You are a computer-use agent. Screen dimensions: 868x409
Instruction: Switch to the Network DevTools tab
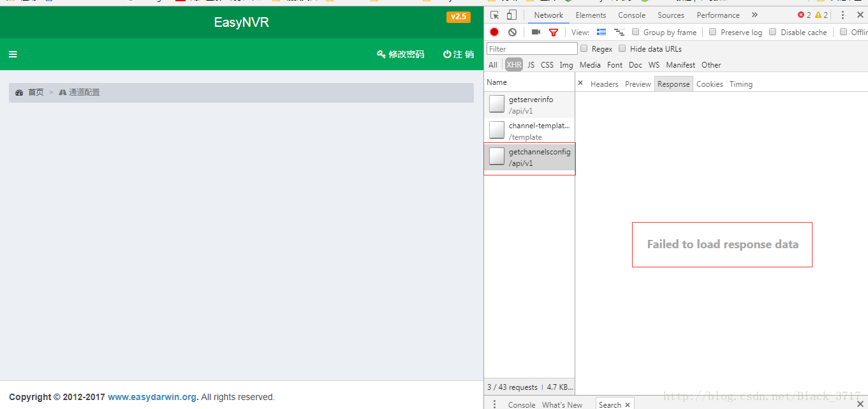click(x=548, y=15)
